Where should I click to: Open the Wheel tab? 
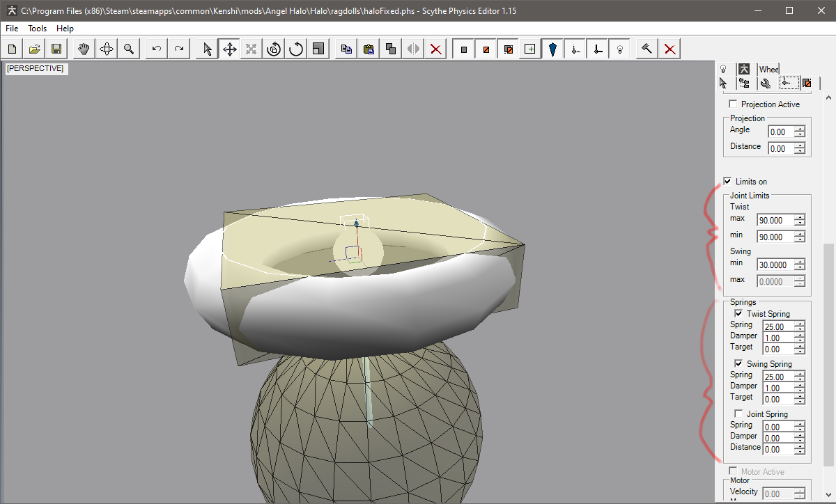(769, 69)
